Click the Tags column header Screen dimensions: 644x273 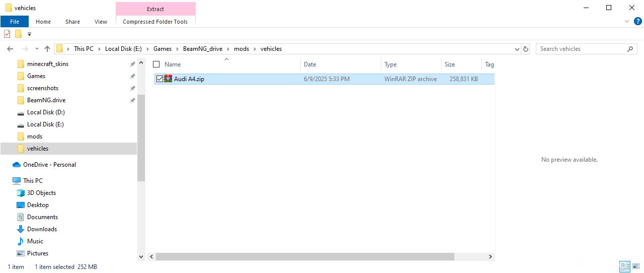[x=489, y=64]
